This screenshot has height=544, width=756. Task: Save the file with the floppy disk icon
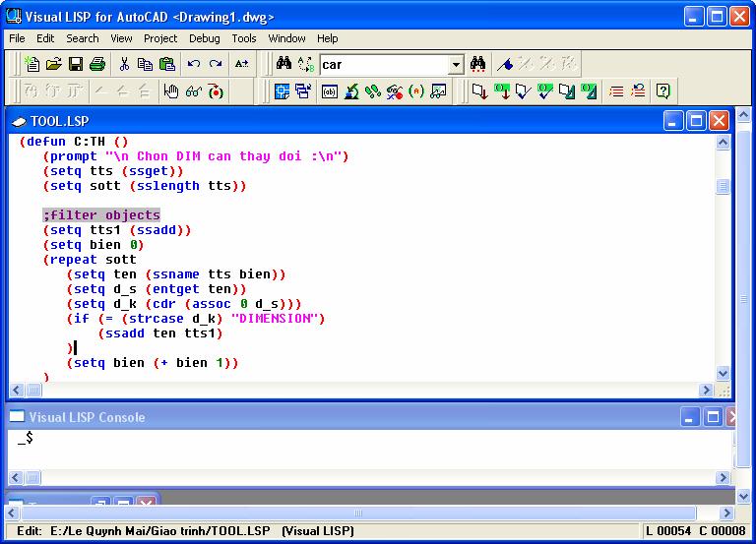coord(76,64)
